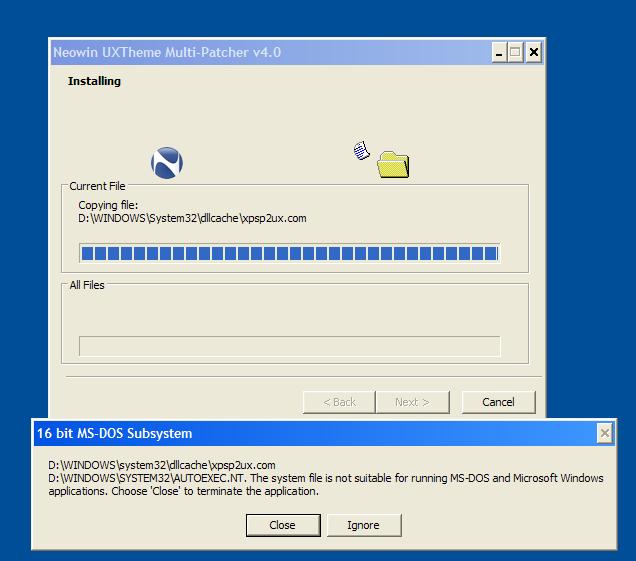Close the 16 bit MS-DOS Subsystem dialog via X
Screen dimensions: 636x561
coord(605,433)
